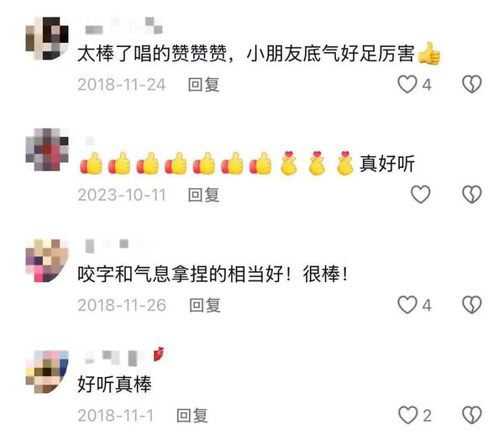Like the 好听真棒 comment with heart icon
This screenshot has height=440, width=504.
point(408,416)
